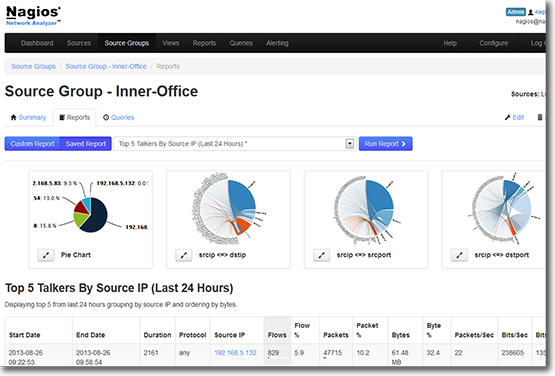Expand the srcip dstport chord diagram
Viewport: 555px width, 376px height.
click(x=459, y=255)
